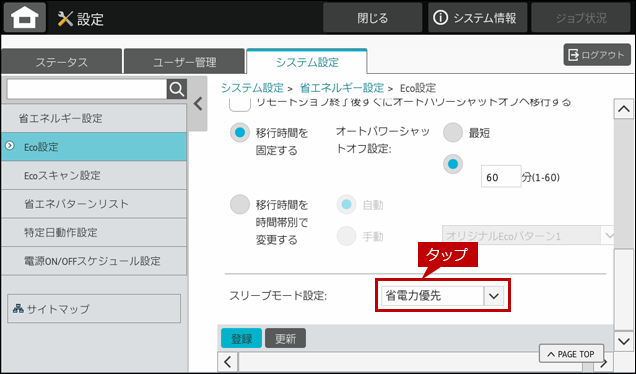Image resolution: width=636 pixels, height=374 pixels.
Task: Select the 自動 radio button
Action: coord(346,205)
